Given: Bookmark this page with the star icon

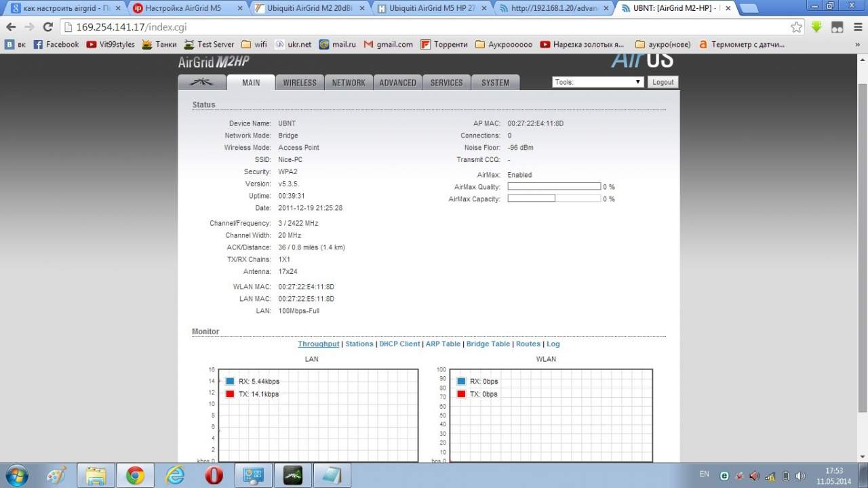Looking at the screenshot, I should pos(796,27).
